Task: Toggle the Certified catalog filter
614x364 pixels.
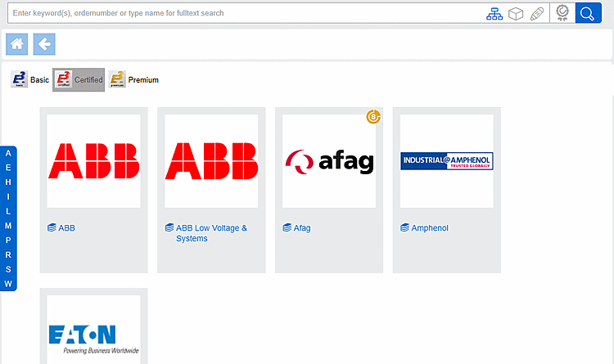Action: click(x=79, y=79)
